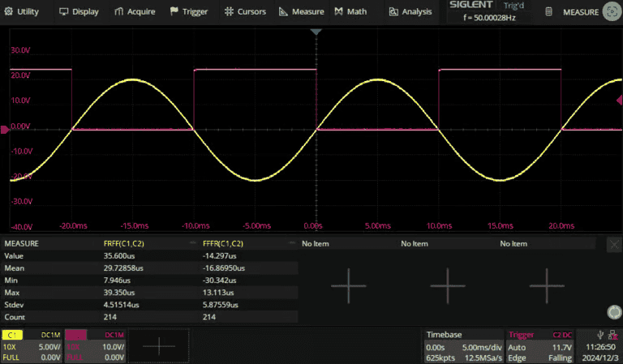623x364 pixels.
Task: Select the FFFR(C1,C2) measurement column header
Action: 223,243
